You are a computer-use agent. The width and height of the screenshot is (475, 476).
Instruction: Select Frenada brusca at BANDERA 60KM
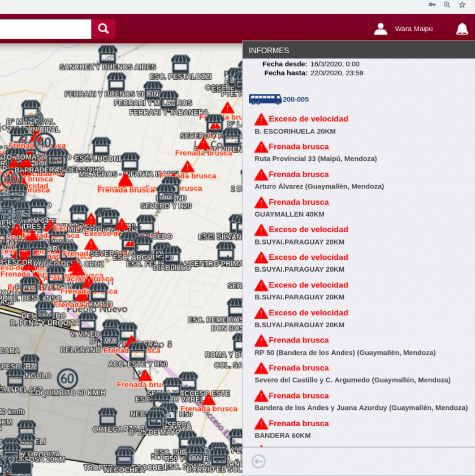(x=299, y=423)
